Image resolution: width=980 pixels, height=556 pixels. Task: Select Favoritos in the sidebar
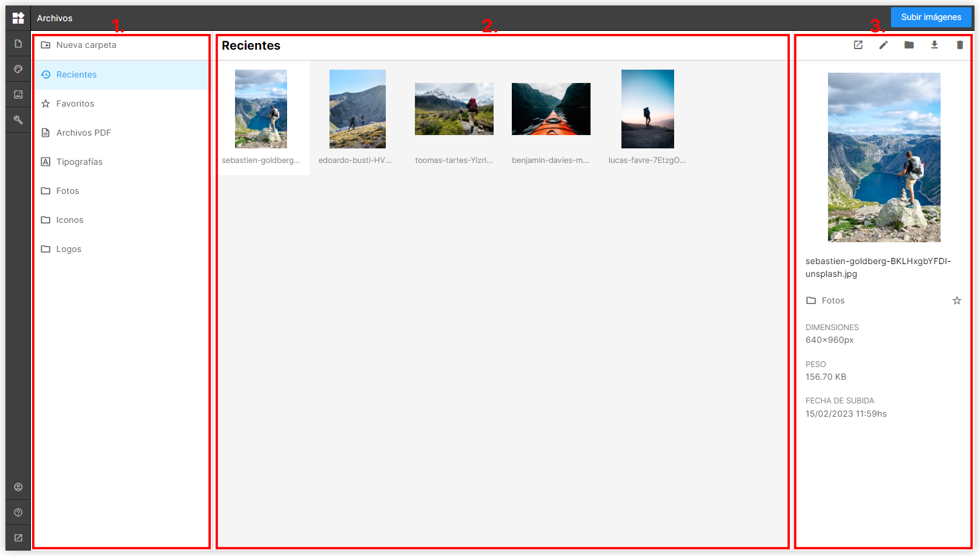75,104
